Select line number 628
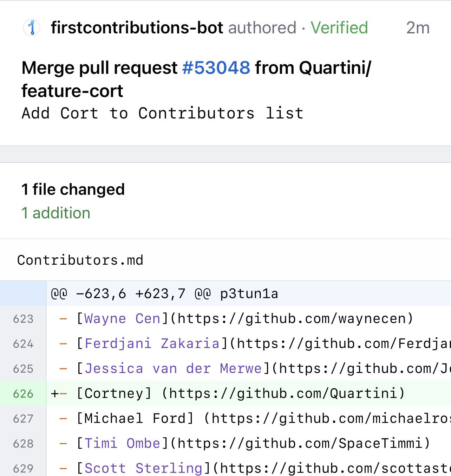Image resolution: width=451 pixels, height=476 pixels. tap(23, 444)
